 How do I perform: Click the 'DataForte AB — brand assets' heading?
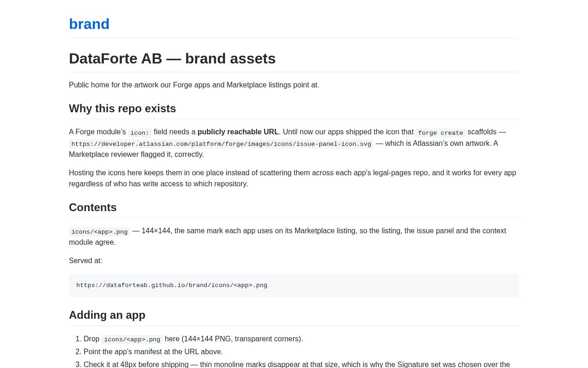coord(172,58)
